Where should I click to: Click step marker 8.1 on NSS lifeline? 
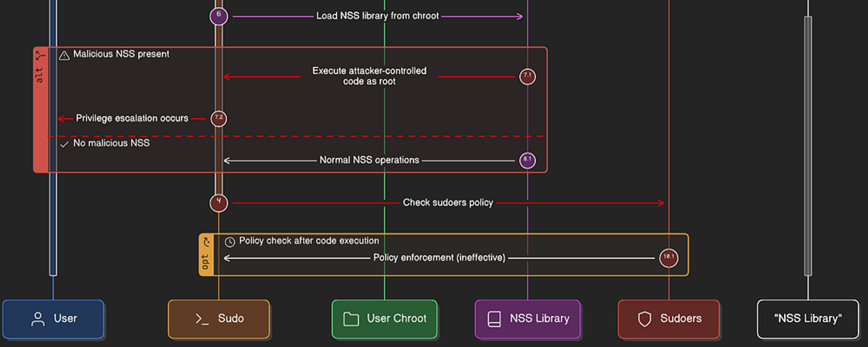point(527,160)
